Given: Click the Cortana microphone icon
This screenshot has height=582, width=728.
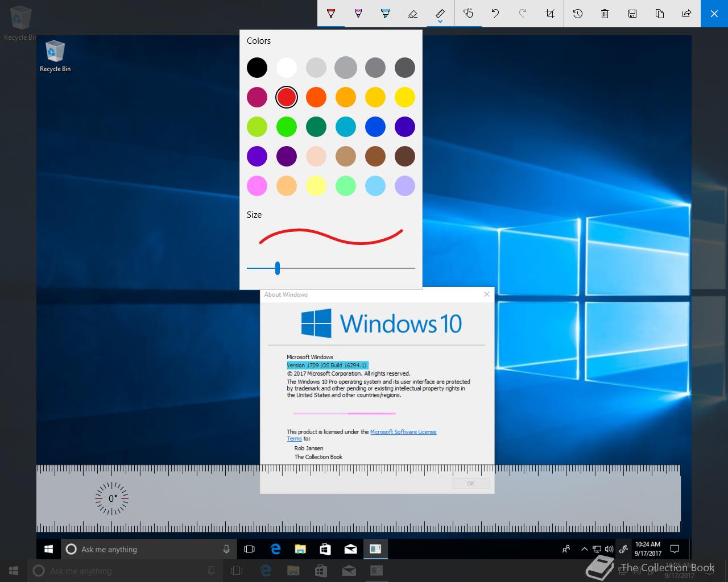Looking at the screenshot, I should tap(226, 549).
